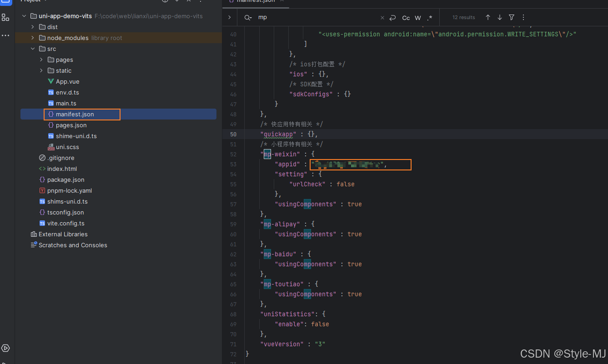608x364 pixels.
Task: Click the "12 results" text
Action: [x=464, y=17]
